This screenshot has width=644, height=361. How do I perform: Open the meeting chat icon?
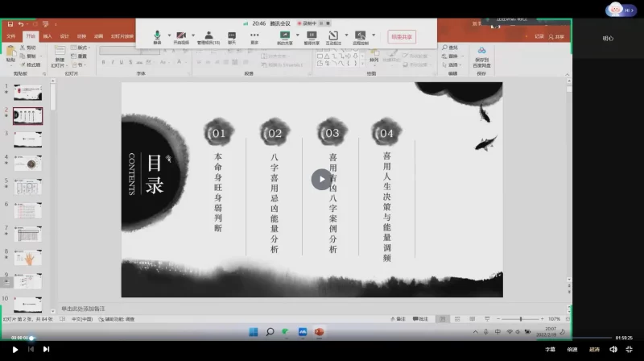(232, 36)
